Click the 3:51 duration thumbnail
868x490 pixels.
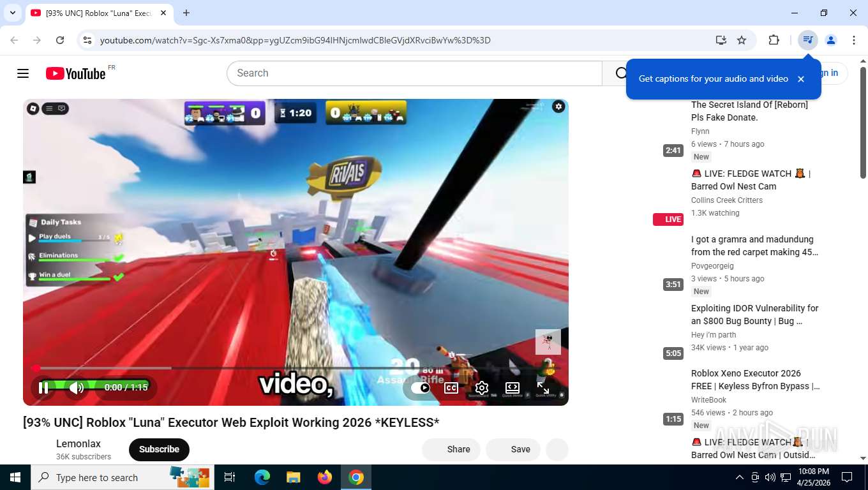tap(673, 285)
